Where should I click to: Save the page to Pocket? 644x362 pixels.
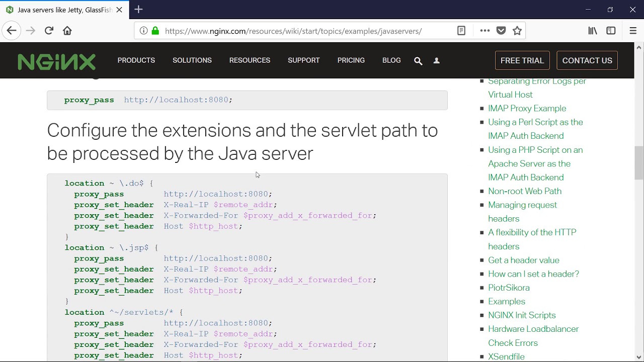[501, 31]
